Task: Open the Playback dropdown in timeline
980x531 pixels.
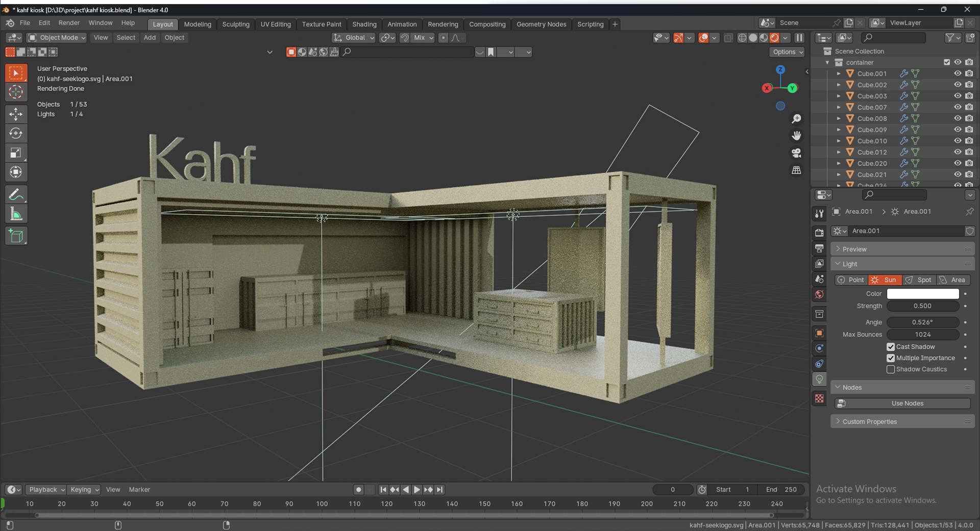Action: click(46, 490)
